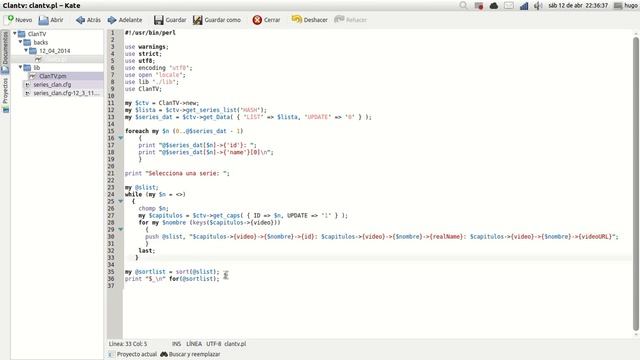Open the Proyecto actual bottom tab
This screenshot has height=360, width=640.
tap(132, 354)
